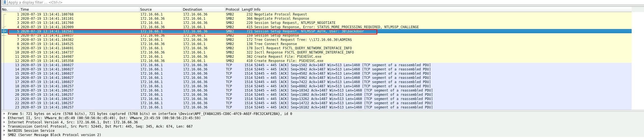This screenshot has width=644, height=140.
Task: Select TCP packet 16 Seq=5962
Action: point(317,78)
